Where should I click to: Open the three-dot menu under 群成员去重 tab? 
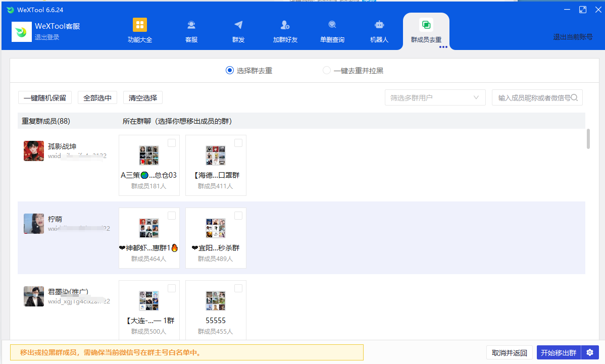443,47
